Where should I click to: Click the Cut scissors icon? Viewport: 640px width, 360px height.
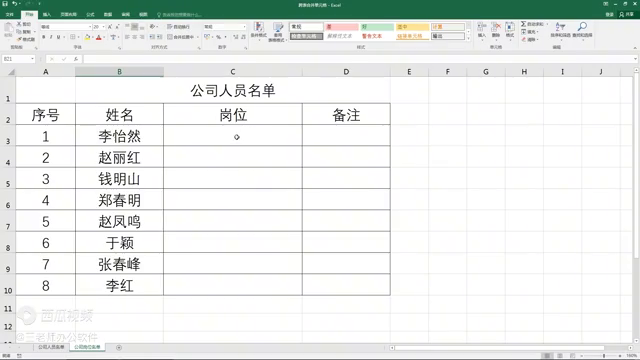click(x=19, y=24)
